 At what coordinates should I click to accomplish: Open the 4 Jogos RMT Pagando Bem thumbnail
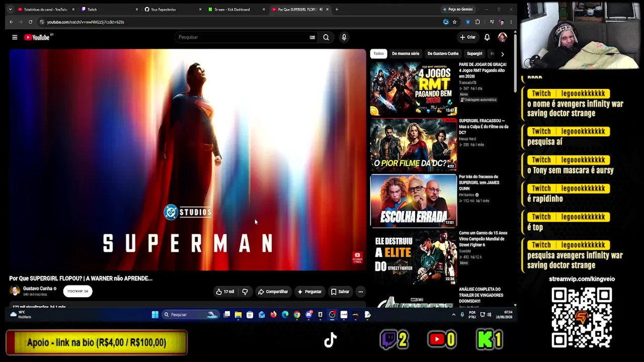pyautogui.click(x=413, y=88)
